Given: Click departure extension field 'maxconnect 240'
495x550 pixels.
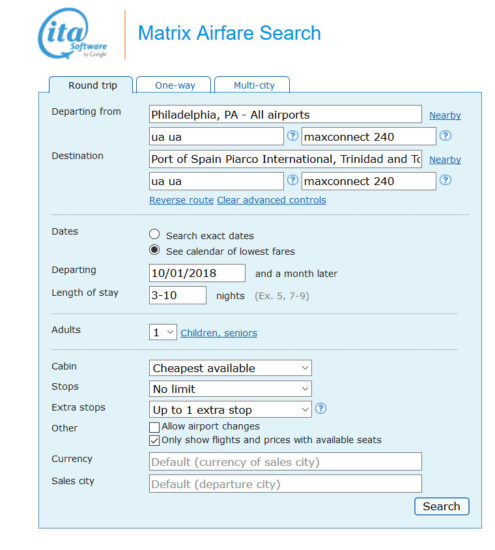Looking at the screenshot, I should pos(369,136).
